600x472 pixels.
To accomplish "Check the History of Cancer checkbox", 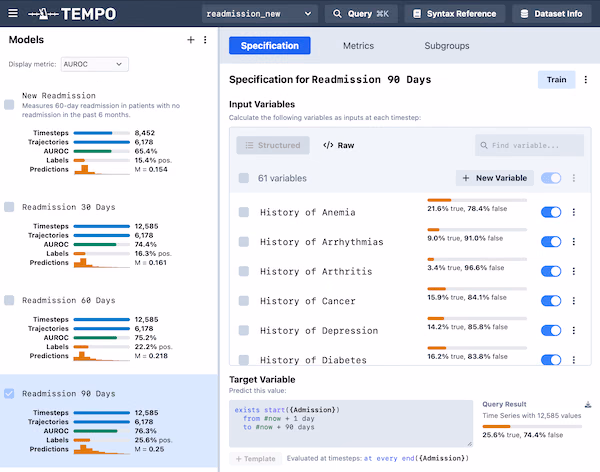I will click(244, 301).
